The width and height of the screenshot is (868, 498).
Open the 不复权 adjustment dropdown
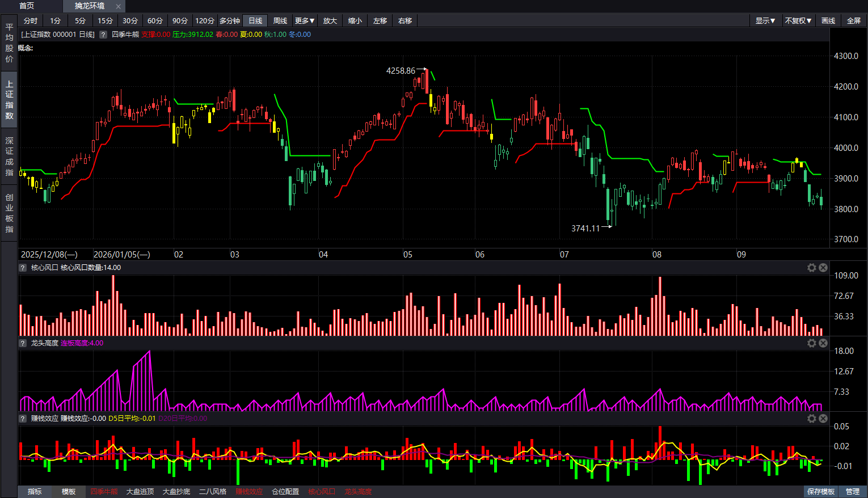(798, 20)
